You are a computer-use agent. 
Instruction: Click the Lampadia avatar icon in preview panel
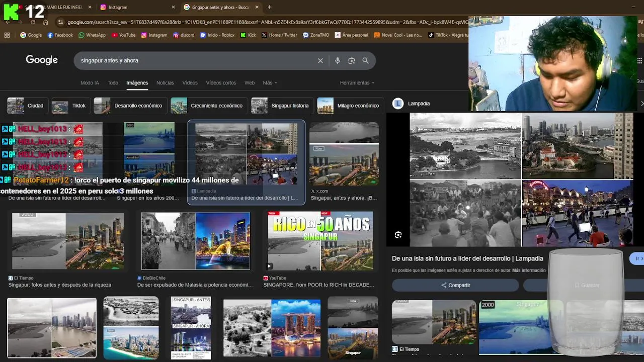click(398, 104)
